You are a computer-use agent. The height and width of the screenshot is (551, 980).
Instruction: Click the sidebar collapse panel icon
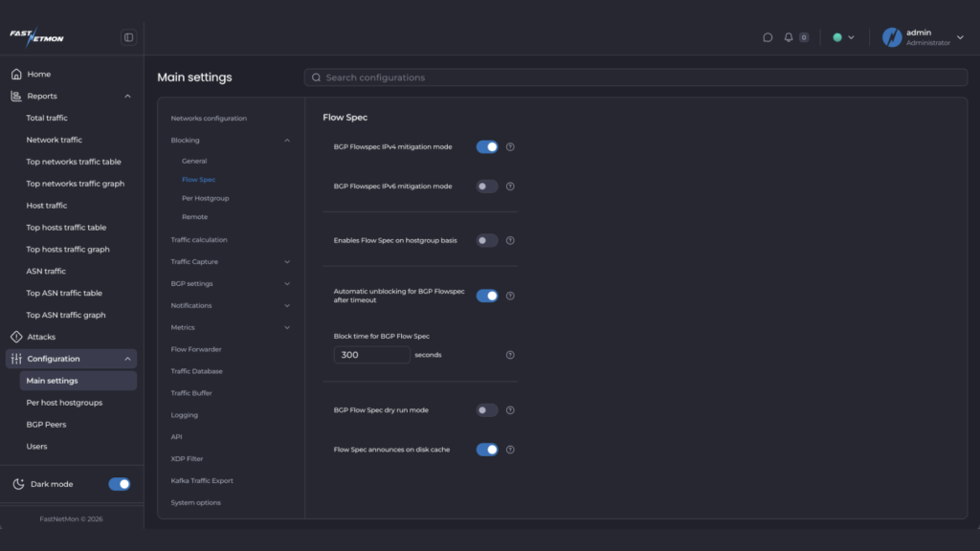128,37
